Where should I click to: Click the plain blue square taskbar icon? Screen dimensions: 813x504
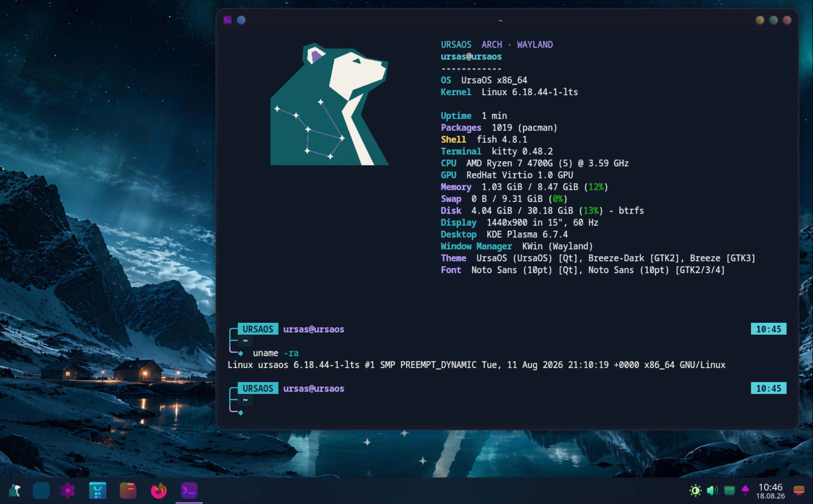pyautogui.click(x=41, y=491)
